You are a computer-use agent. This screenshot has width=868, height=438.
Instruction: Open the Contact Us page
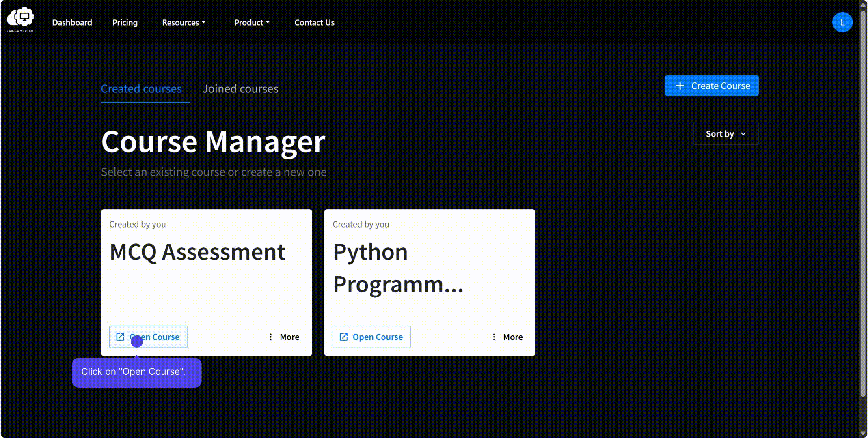[314, 23]
